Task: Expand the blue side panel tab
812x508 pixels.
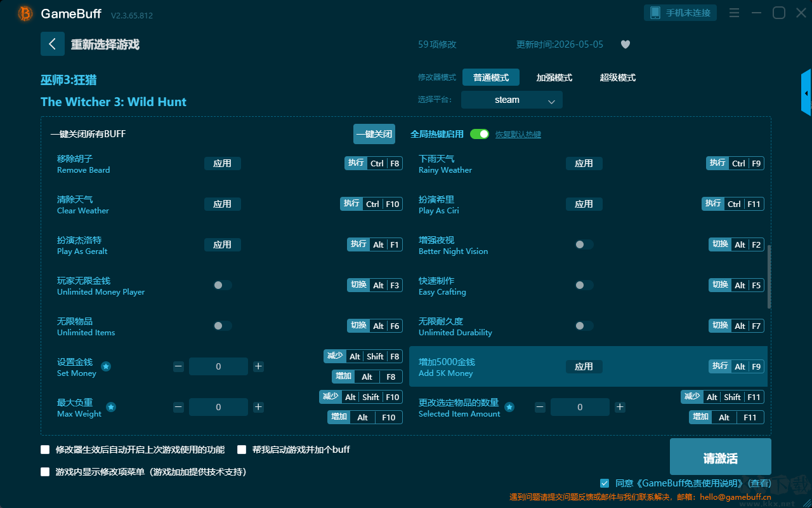Action: pos(806,93)
